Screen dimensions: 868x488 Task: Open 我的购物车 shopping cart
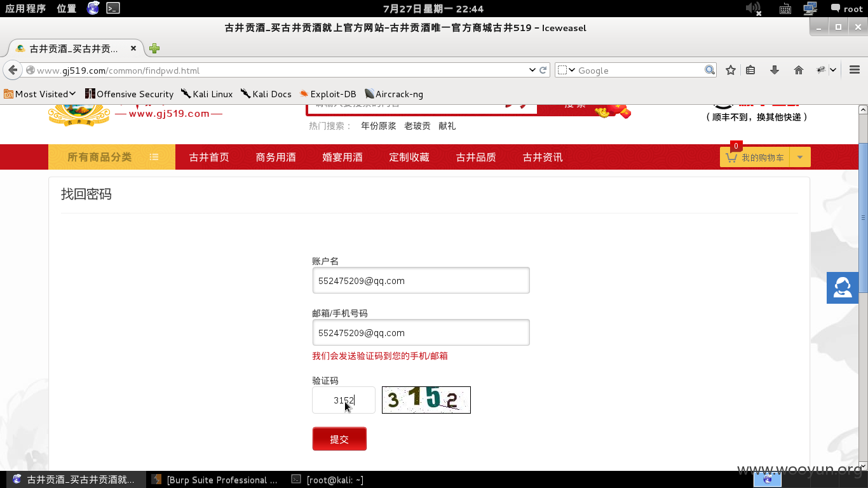pyautogui.click(x=755, y=157)
